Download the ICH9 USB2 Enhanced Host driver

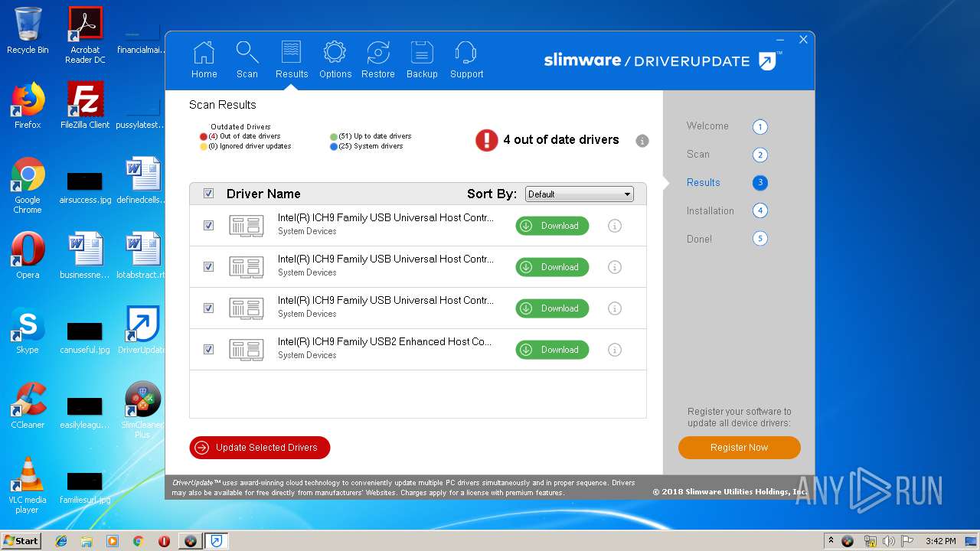(x=552, y=350)
